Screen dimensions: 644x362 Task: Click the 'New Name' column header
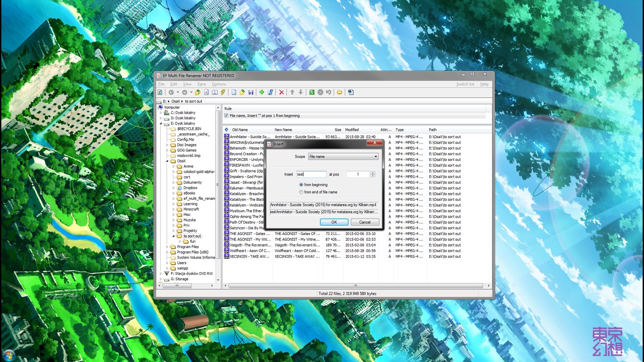point(297,130)
